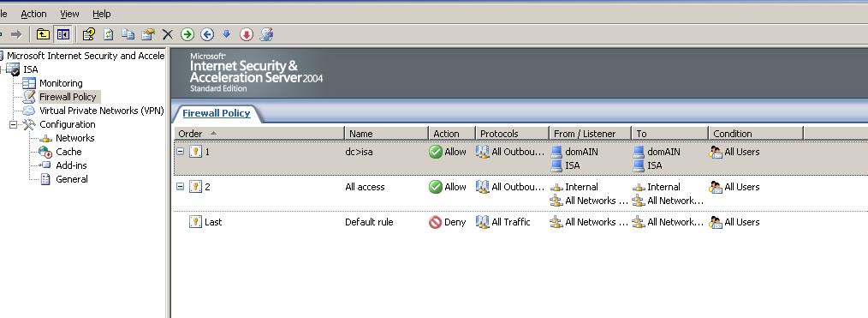Select Virtual Private Networks (VPN) item
The width and height of the screenshot is (868, 318).
point(101,111)
